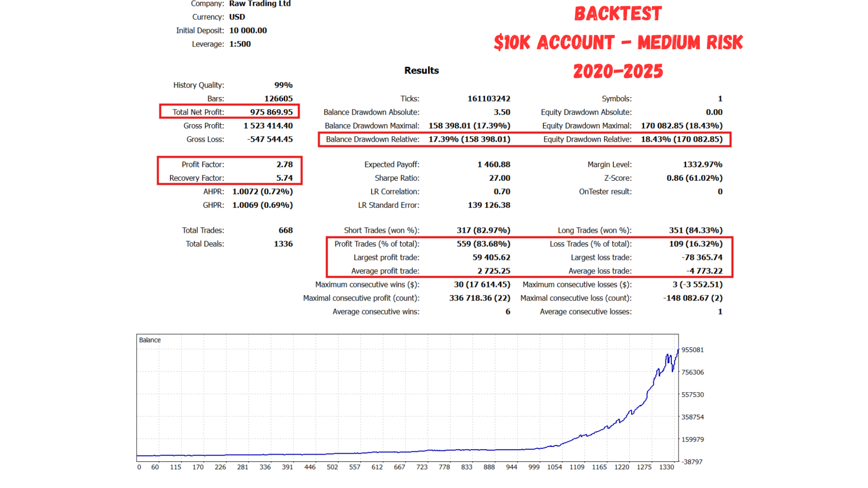The width and height of the screenshot is (868, 488).
Task: Click the BACKTEST title text
Action: coord(618,14)
